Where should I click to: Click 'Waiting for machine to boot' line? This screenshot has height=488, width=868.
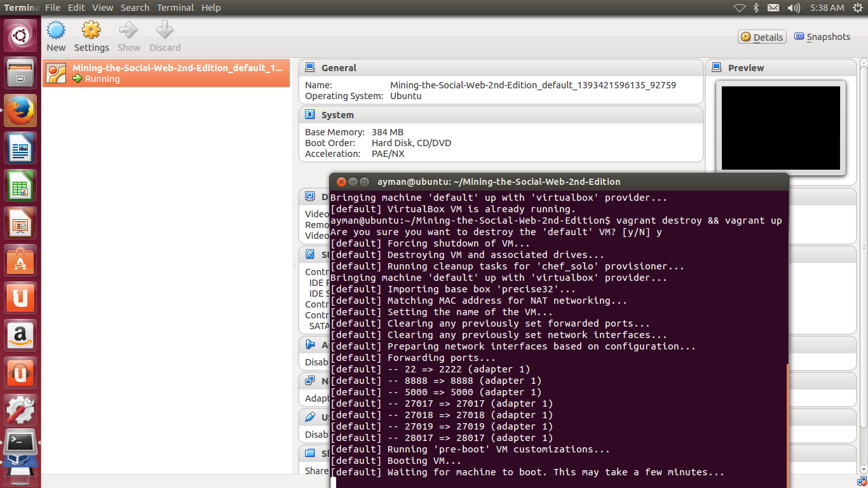pyautogui.click(x=527, y=472)
